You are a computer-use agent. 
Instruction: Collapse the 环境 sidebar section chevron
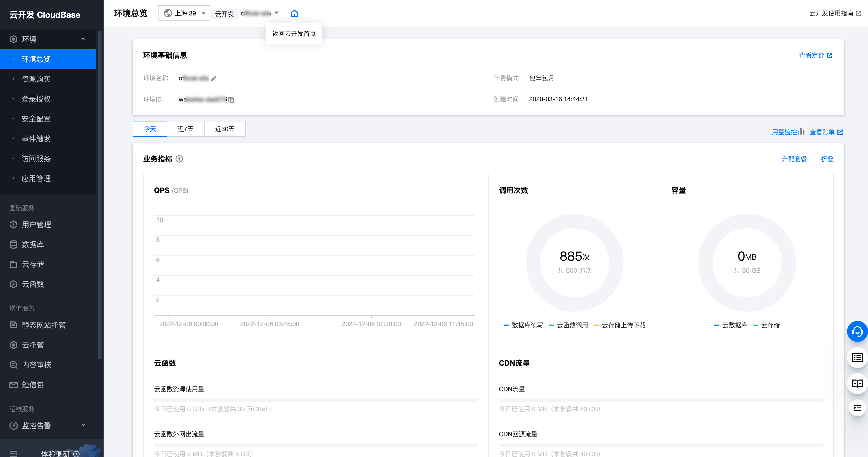point(83,39)
